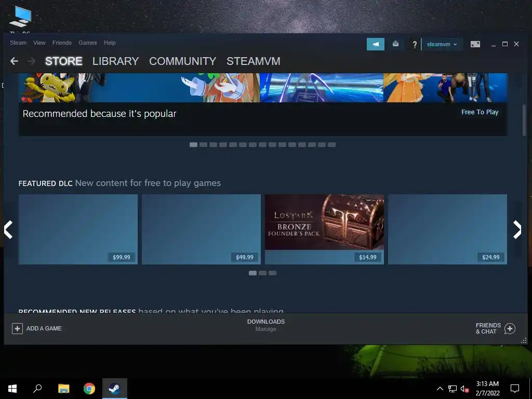This screenshot has width=532, height=399.
Task: Expand the steamvm account dropdown
Action: tap(442, 45)
